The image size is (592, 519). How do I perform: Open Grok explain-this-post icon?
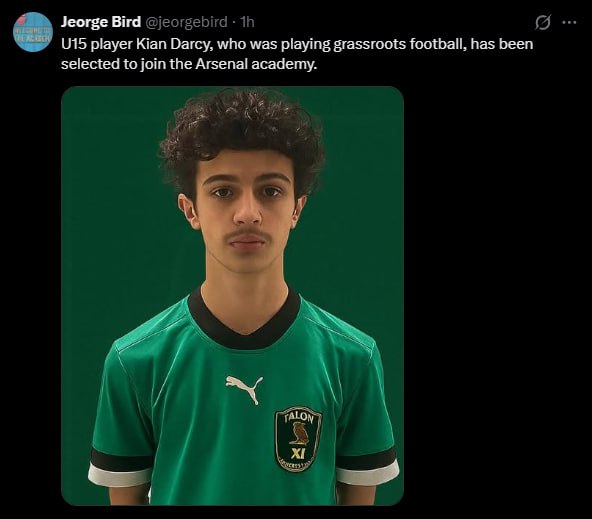coord(543,22)
